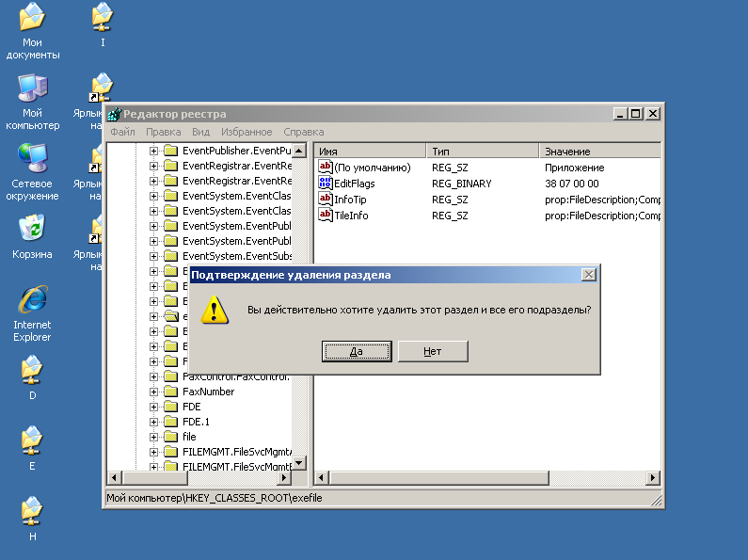Select the InfoTip string value icon
This screenshot has width=748, height=560.
click(x=326, y=200)
